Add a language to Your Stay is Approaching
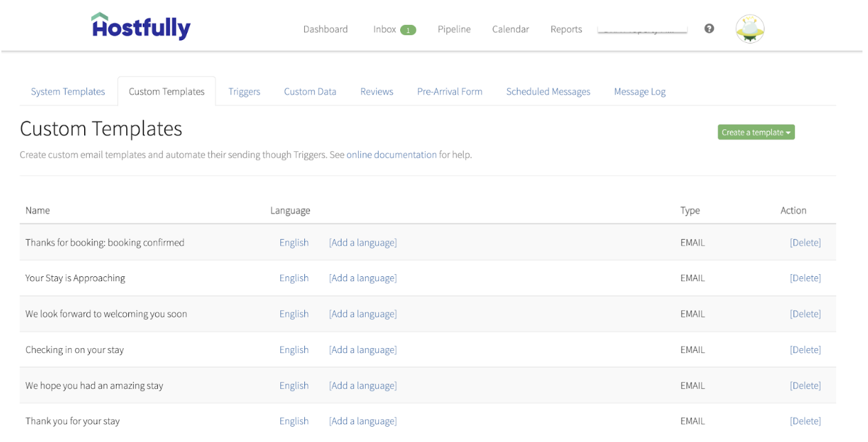 tap(362, 278)
